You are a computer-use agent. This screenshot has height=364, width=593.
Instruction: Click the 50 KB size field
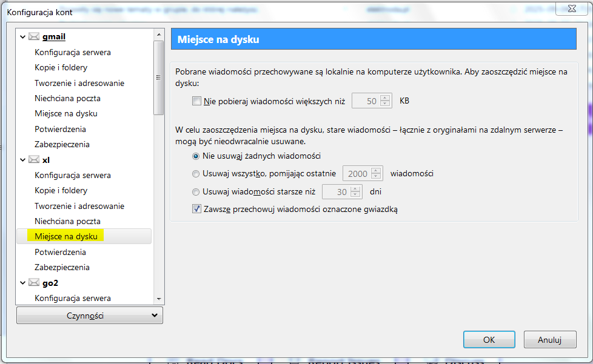click(x=366, y=101)
